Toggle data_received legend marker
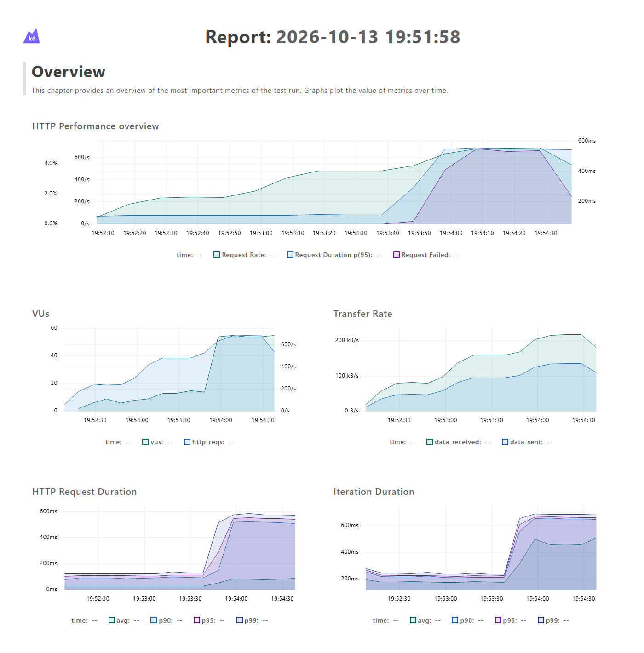 pyautogui.click(x=430, y=442)
